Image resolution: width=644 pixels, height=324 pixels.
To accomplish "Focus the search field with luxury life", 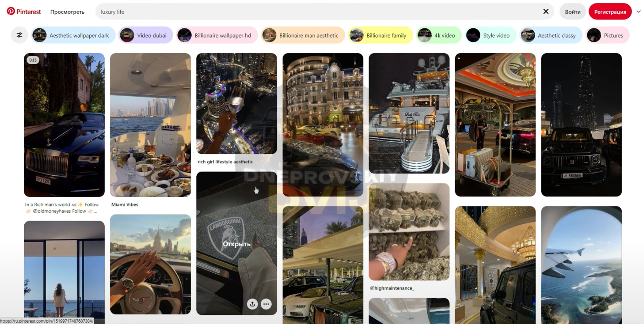I will point(318,11).
